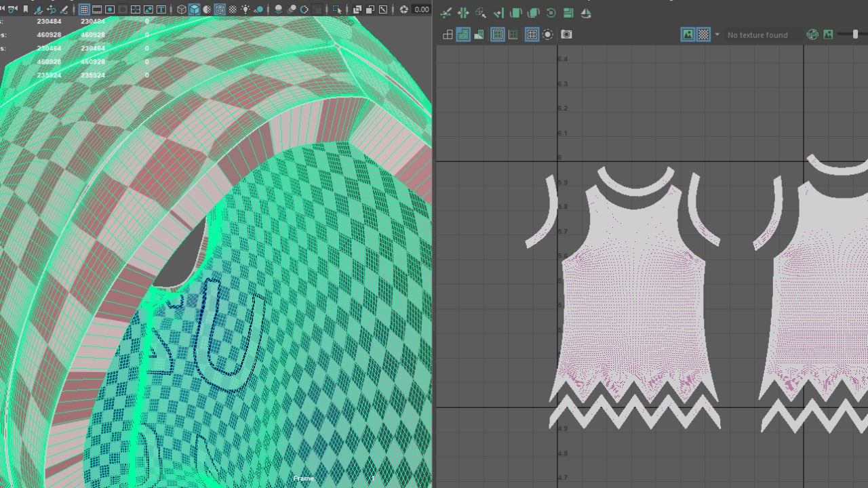Switch UV editor to wireframe display
Screen dimensions: 868x488
(448, 35)
